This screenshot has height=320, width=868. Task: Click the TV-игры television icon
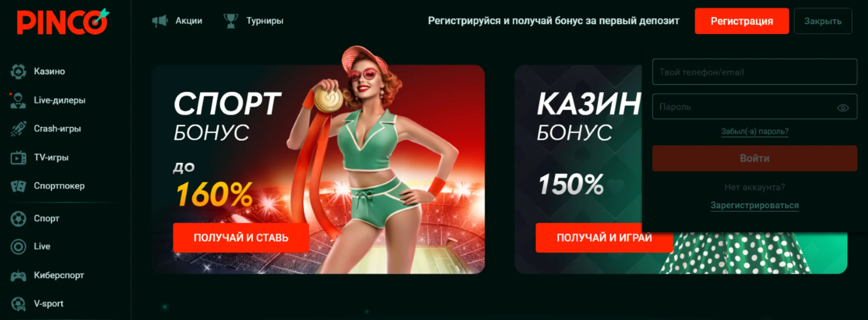coord(18,158)
